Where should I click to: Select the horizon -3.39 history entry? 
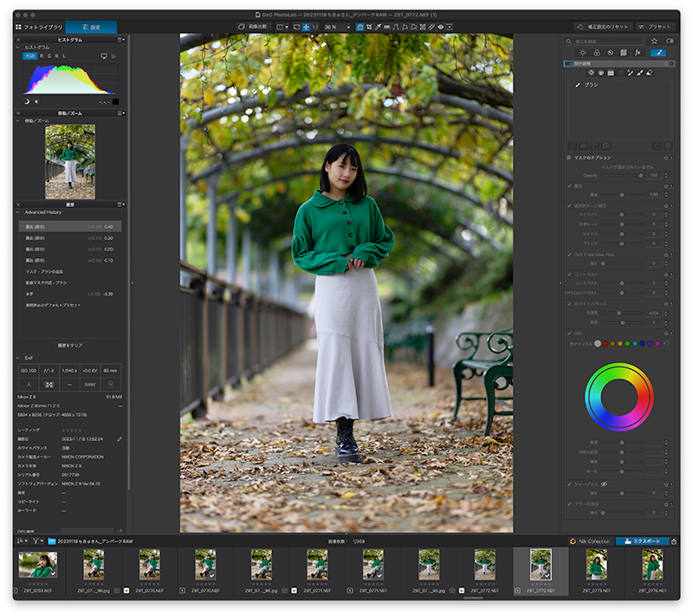[x=70, y=294]
